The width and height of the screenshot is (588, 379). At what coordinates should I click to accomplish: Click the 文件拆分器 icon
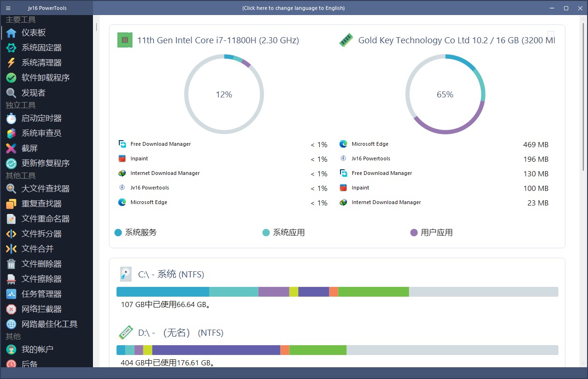11,234
